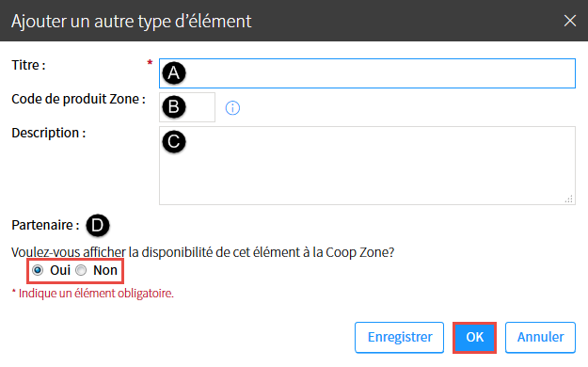
Task: Click the Enregistrer button
Action: [x=400, y=337]
